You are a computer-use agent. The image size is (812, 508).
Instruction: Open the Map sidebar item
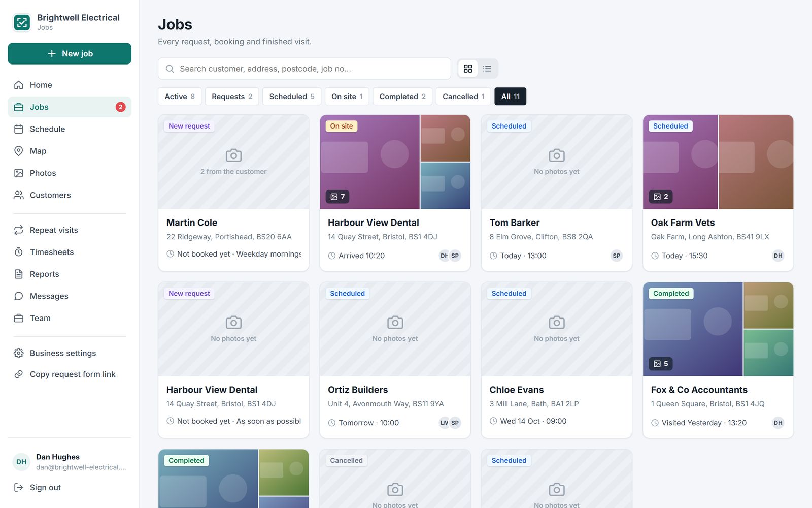pyautogui.click(x=70, y=151)
